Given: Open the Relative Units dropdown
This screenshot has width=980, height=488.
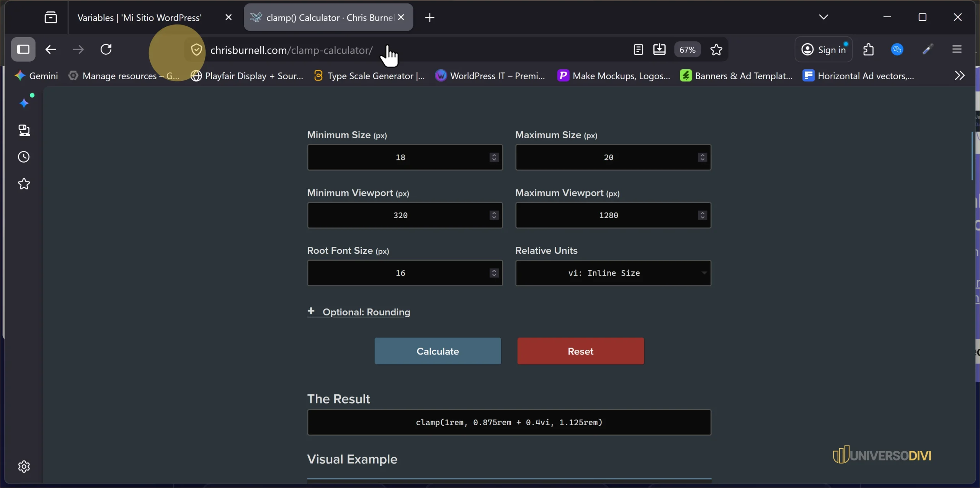Looking at the screenshot, I should (x=613, y=273).
